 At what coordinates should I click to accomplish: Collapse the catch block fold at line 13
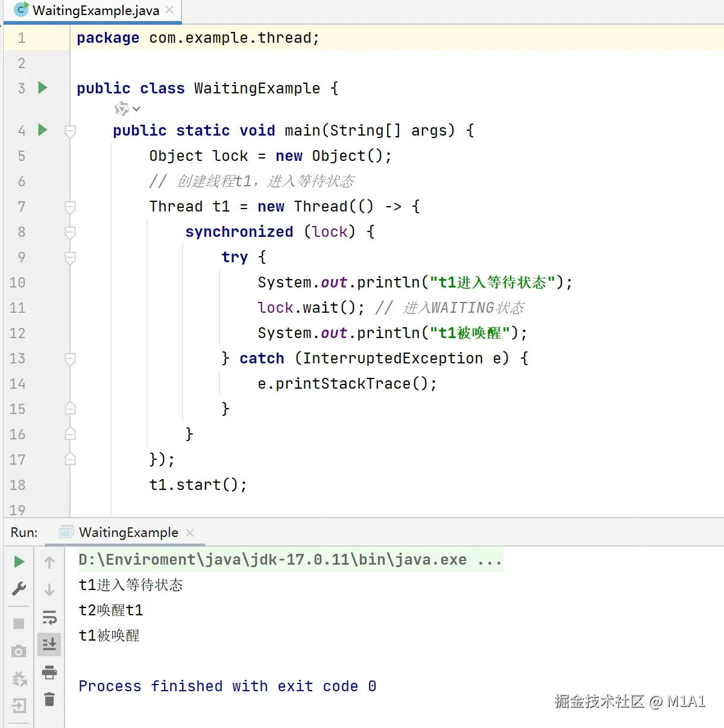pos(70,359)
